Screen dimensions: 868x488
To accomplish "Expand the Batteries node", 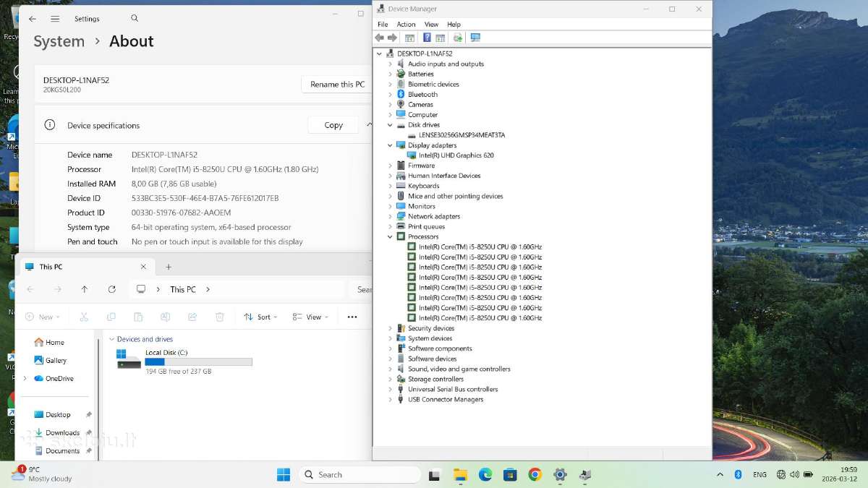I will (x=390, y=74).
